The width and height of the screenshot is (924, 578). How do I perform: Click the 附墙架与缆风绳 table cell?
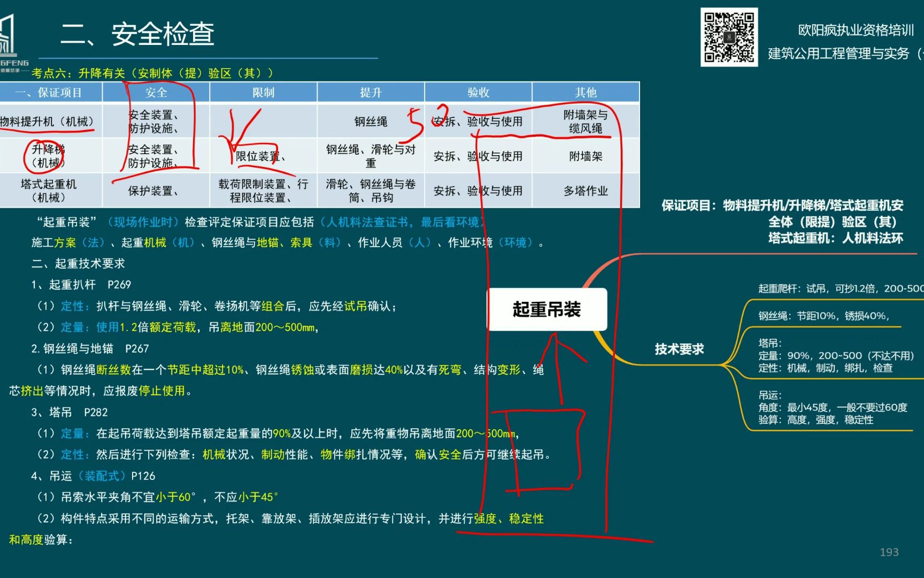586,121
